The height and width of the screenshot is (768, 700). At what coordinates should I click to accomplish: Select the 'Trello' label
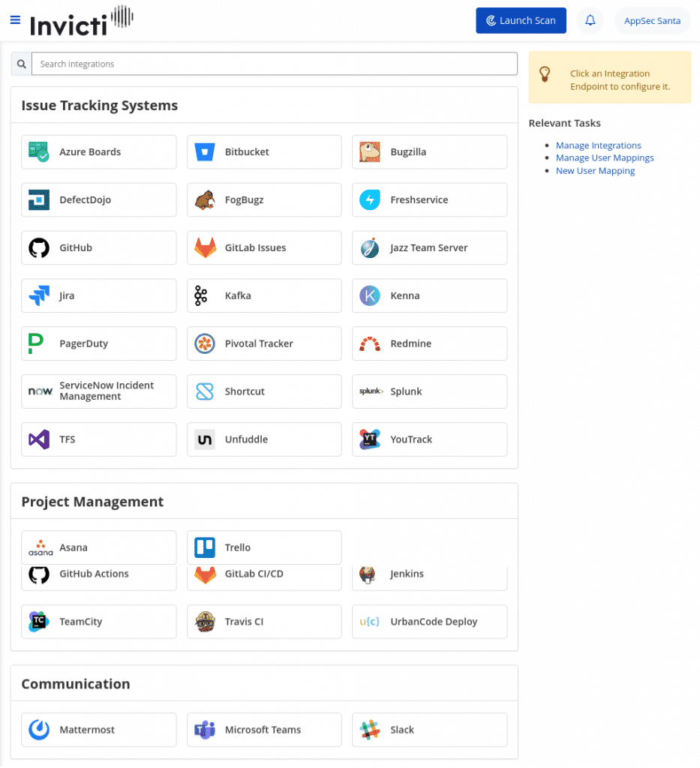pyautogui.click(x=238, y=547)
